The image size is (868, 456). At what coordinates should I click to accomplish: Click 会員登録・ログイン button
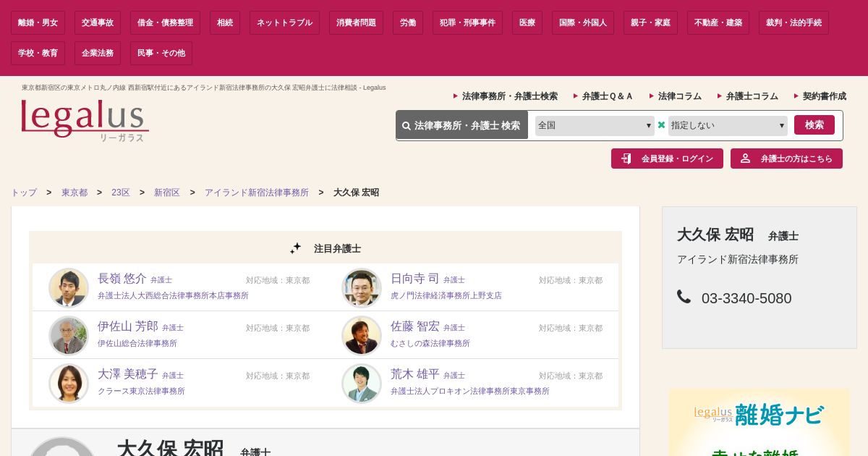[x=667, y=159]
